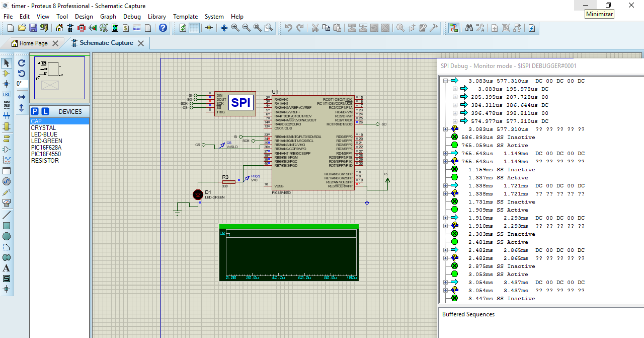Search and tag with the binoculars icon
Viewport: 644px width, 338px height.
[x=469, y=28]
